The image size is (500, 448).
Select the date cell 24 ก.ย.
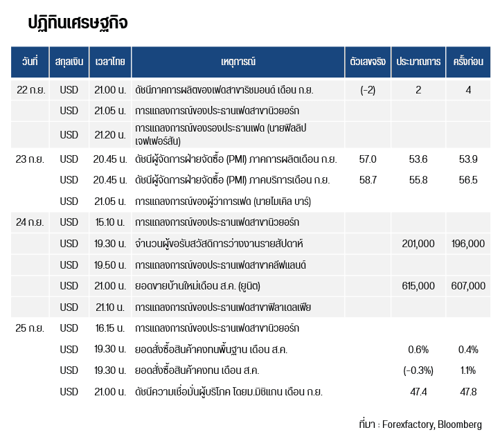30,222
